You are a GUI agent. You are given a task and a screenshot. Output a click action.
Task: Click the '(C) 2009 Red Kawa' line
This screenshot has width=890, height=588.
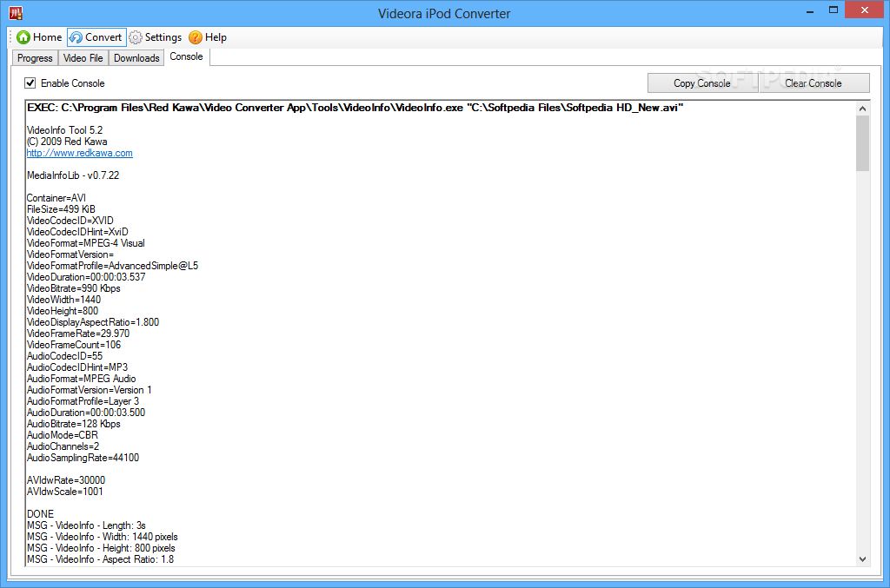point(67,142)
